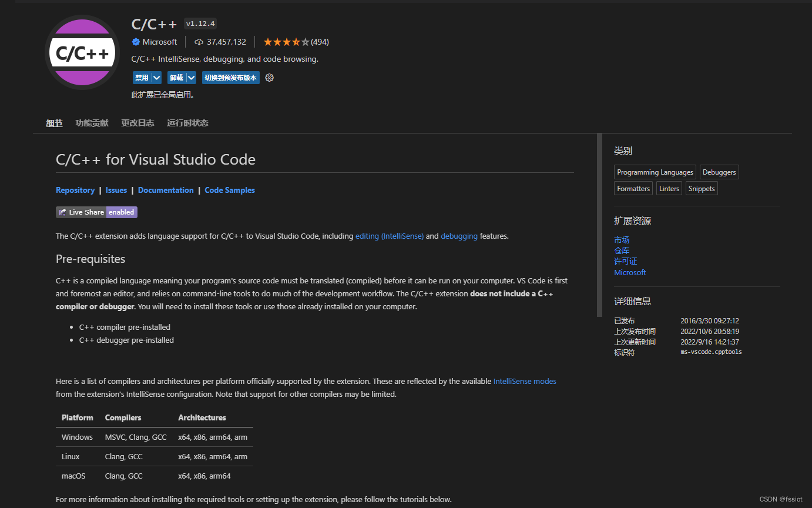Select the Linters category tag
The height and width of the screenshot is (508, 812).
(x=669, y=189)
